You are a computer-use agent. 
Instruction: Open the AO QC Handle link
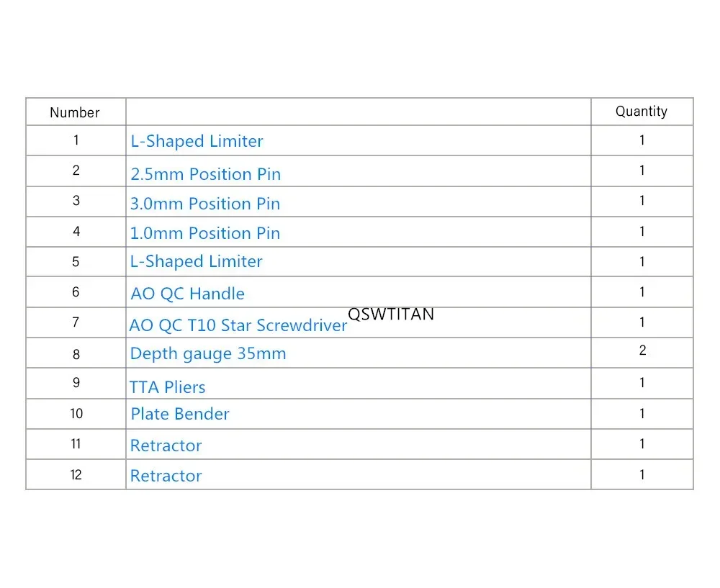click(187, 294)
